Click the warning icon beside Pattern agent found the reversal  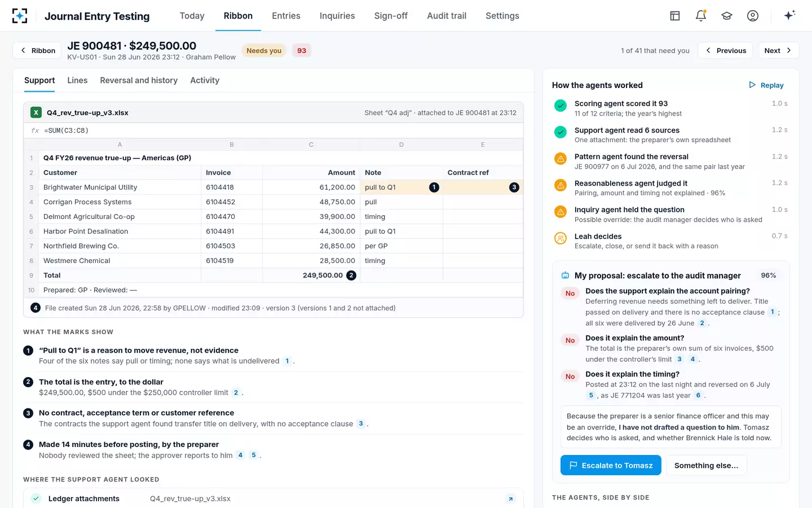pos(561,159)
